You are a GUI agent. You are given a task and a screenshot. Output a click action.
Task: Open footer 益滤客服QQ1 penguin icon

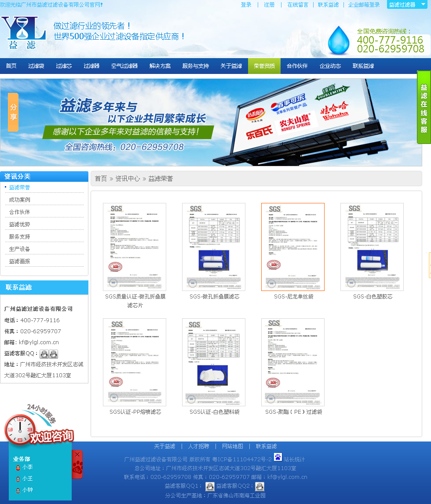pos(210,486)
